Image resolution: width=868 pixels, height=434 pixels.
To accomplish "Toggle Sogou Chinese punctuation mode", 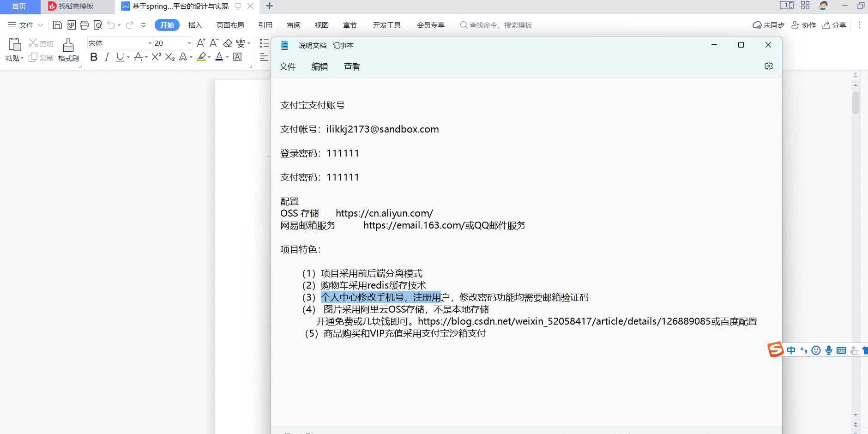I will [x=804, y=350].
